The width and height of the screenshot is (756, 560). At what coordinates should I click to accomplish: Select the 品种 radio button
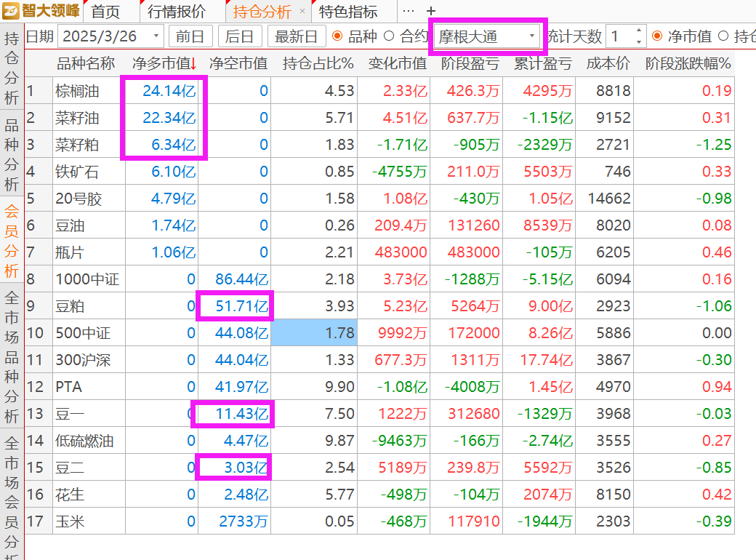click(x=337, y=36)
